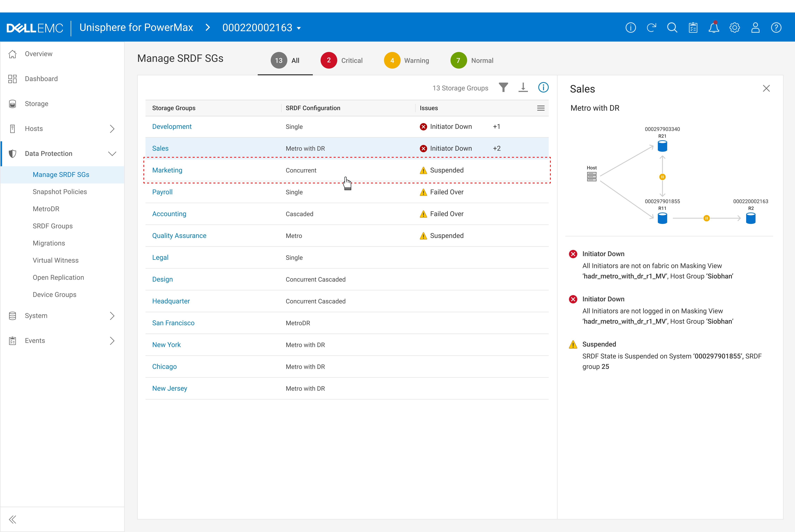
Task: Click the user profile icon
Action: [x=755, y=28]
